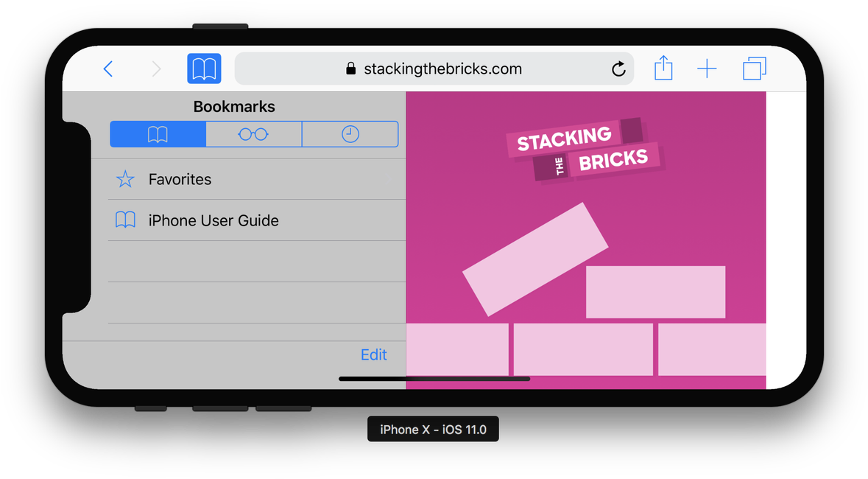Click the book icon beside iPhone User Guide
Viewport: 868px width, 479px height.
(x=126, y=220)
